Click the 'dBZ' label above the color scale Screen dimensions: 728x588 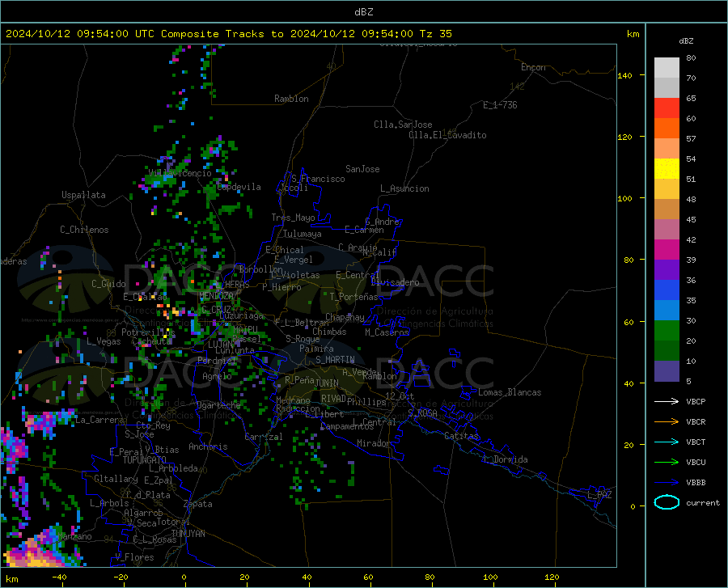tap(686, 40)
